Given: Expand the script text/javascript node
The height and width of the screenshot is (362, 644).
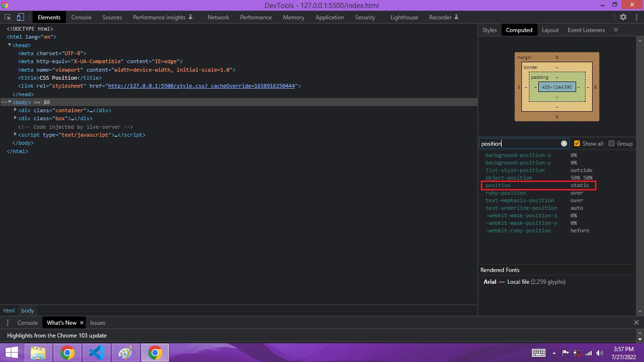Looking at the screenshot, I should coord(16,134).
